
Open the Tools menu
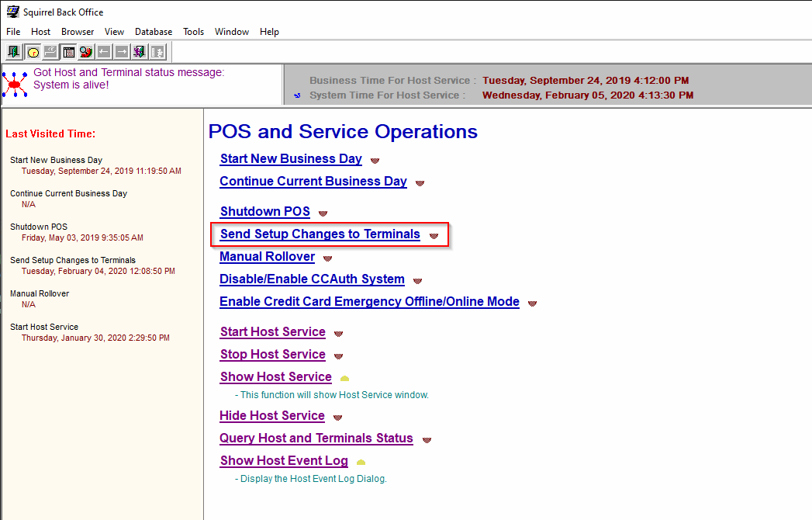point(193,32)
